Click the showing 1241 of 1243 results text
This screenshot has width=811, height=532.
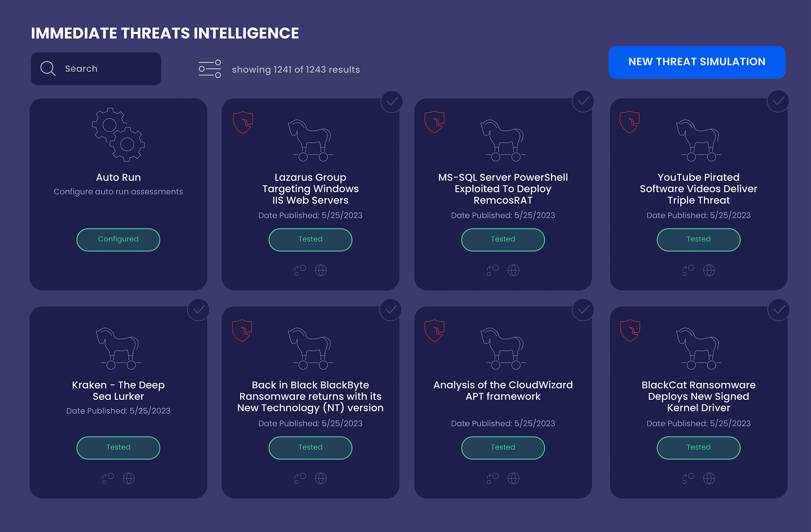tap(296, 70)
